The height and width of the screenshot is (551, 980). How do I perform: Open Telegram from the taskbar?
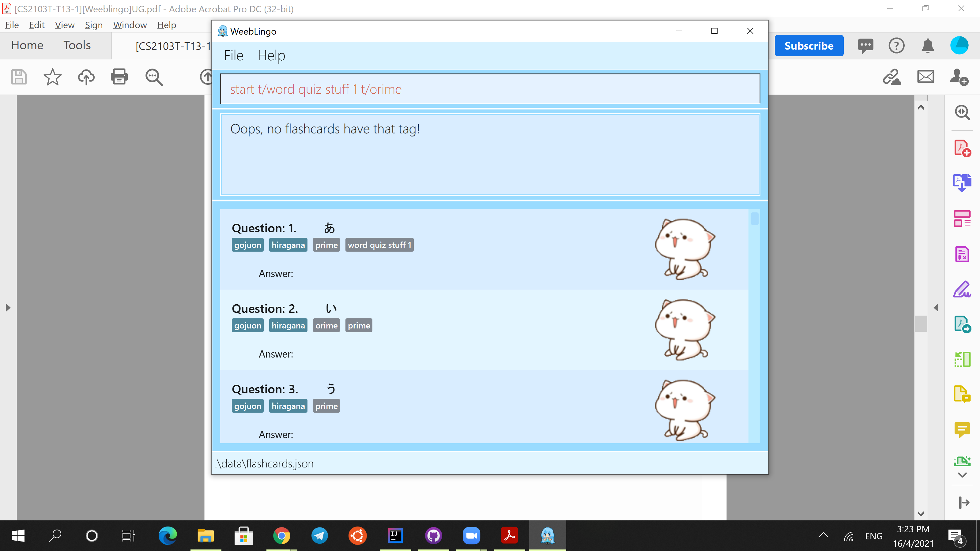(319, 536)
